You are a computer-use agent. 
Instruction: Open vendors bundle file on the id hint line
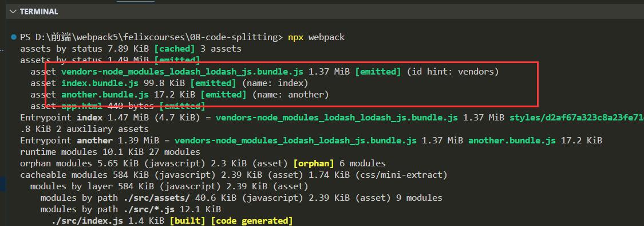click(x=183, y=72)
